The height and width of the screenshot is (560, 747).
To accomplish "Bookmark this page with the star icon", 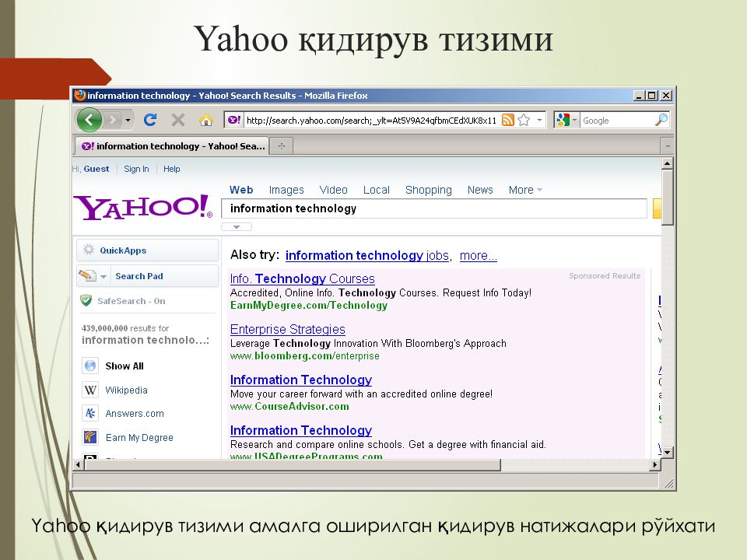I will click(524, 120).
